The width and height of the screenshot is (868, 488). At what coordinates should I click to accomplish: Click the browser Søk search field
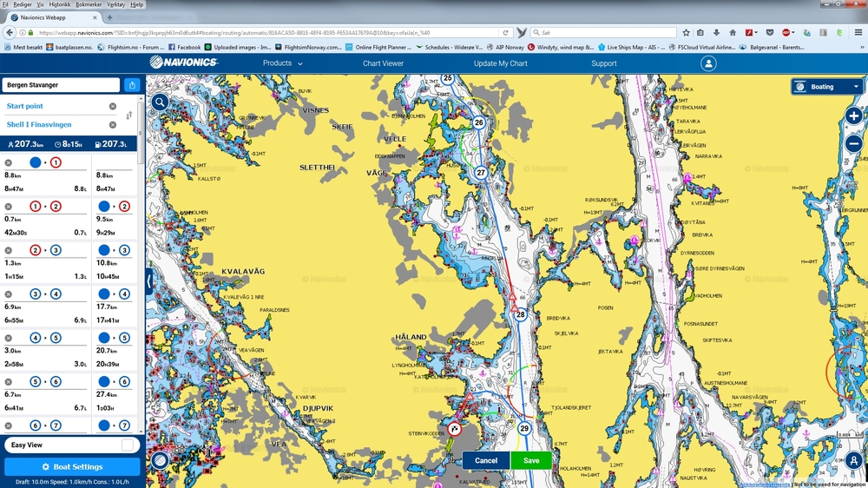[603, 33]
